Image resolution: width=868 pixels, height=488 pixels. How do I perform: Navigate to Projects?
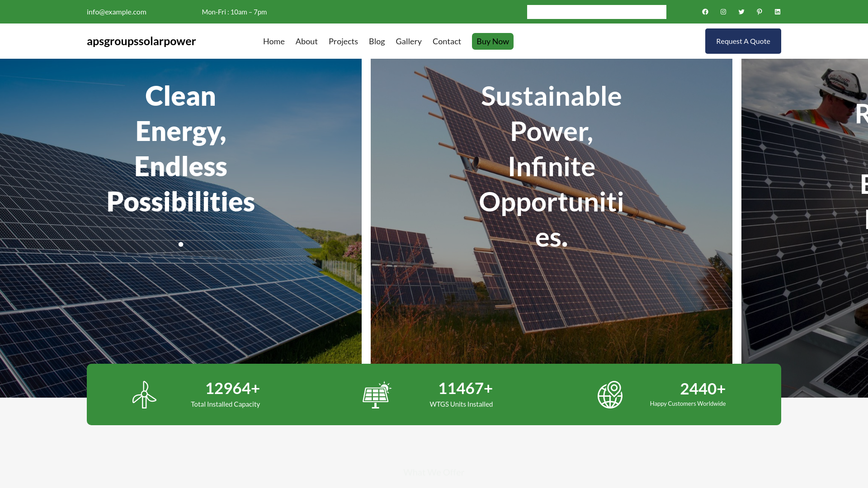point(343,41)
